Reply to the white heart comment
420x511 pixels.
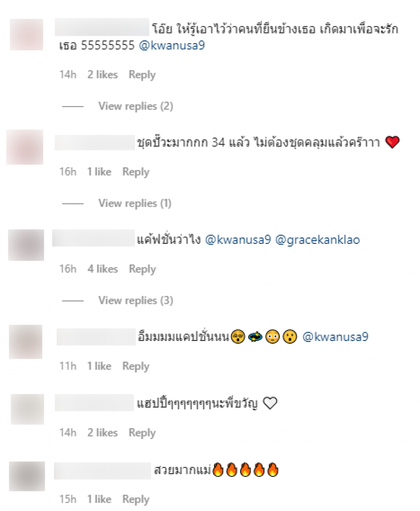(x=142, y=433)
